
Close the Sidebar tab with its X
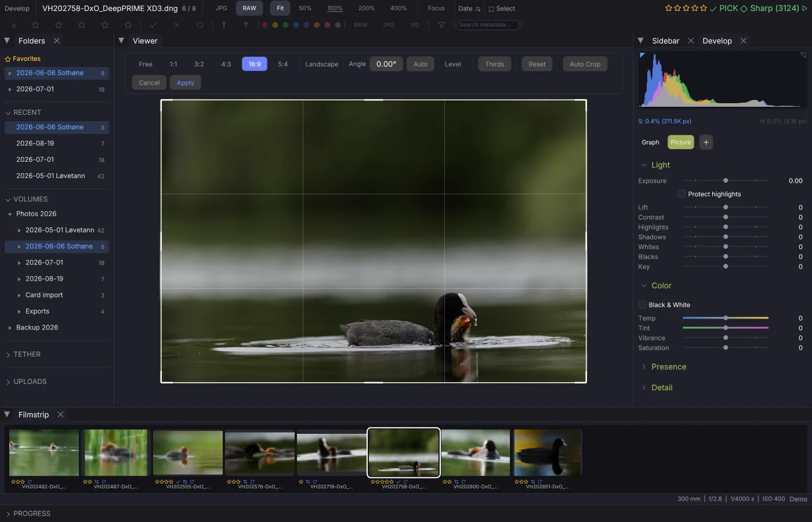[691, 41]
